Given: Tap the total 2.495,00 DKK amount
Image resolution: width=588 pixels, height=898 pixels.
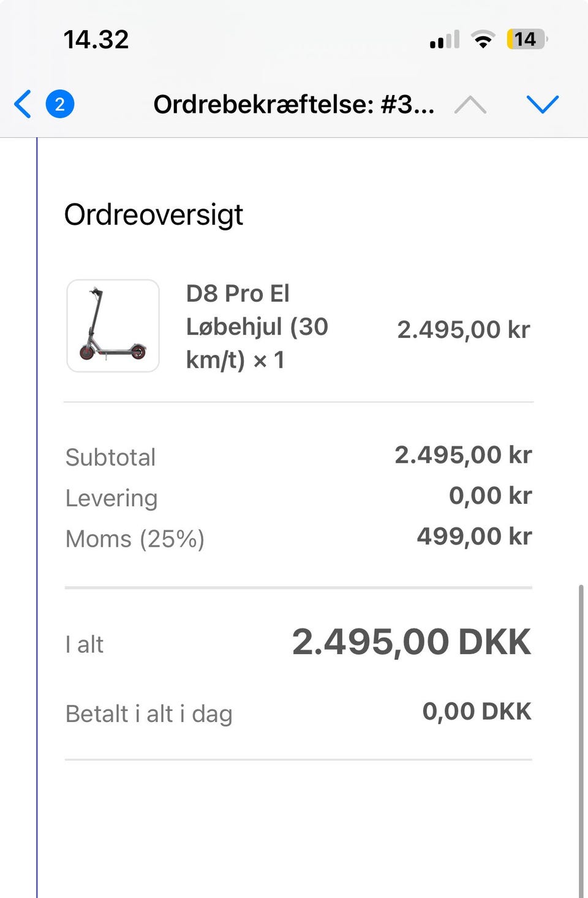Looking at the screenshot, I should click(x=411, y=642).
